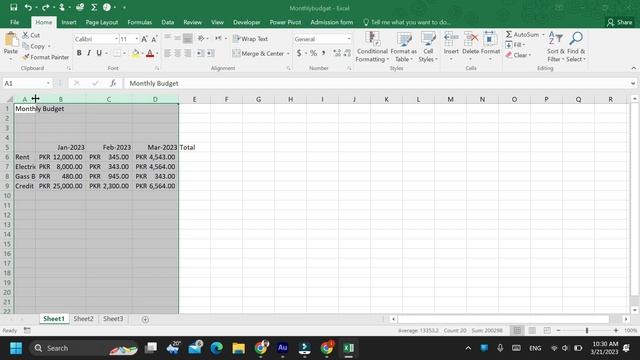The width and height of the screenshot is (640, 360).
Task: Expand the formula bar
Action: tap(632, 83)
